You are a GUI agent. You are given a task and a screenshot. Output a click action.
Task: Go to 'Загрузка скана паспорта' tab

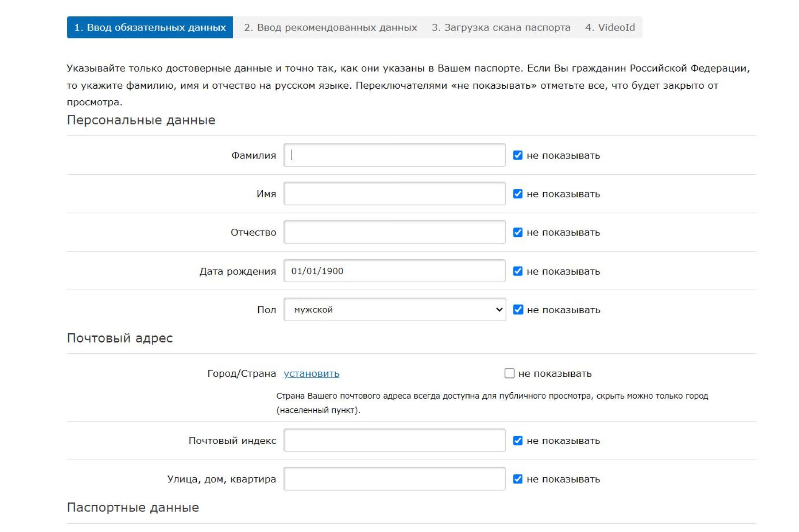tap(501, 28)
